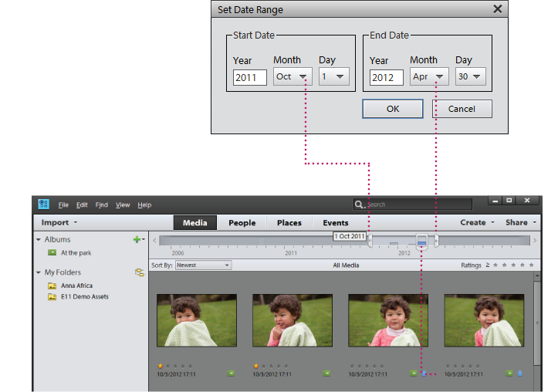Set the first photo's first rating star
This screenshot has width=558, height=392.
coord(161,366)
